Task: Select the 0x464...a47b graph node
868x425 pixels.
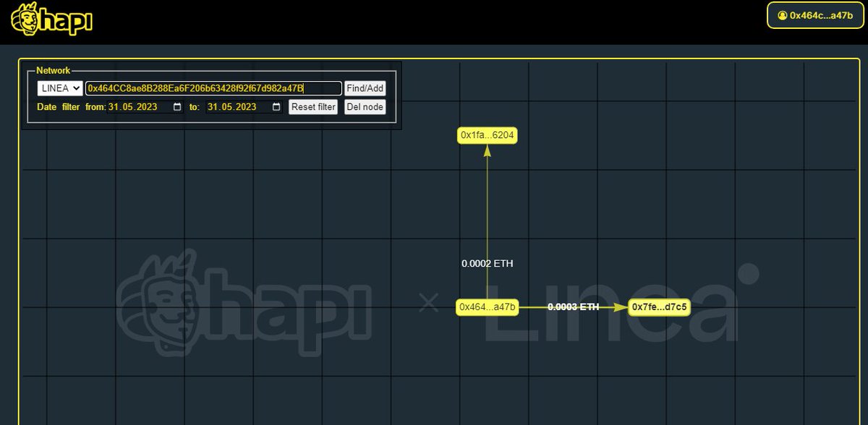Action: [x=488, y=307]
